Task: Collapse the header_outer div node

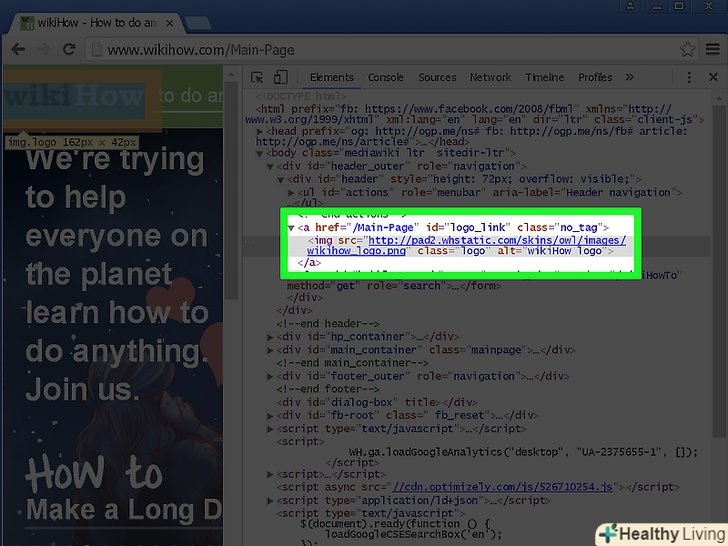Action: [270, 166]
